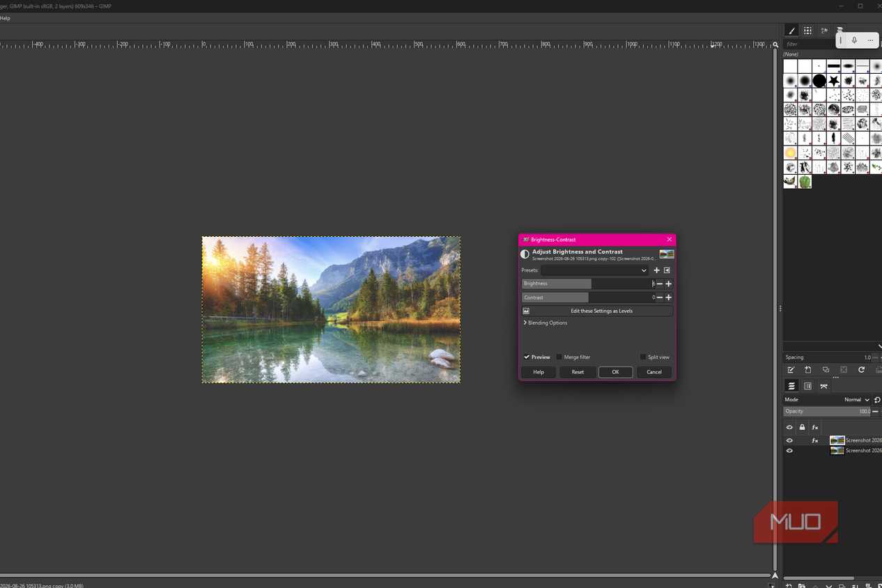The image size is (882, 588).
Task: Increase Contrast with plus button
Action: pyautogui.click(x=669, y=297)
